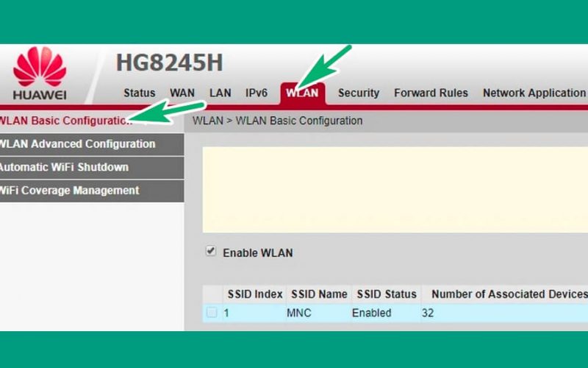Screen dimensions: 588x368
Task: Open the IPv6 tab
Action: pyautogui.click(x=256, y=93)
